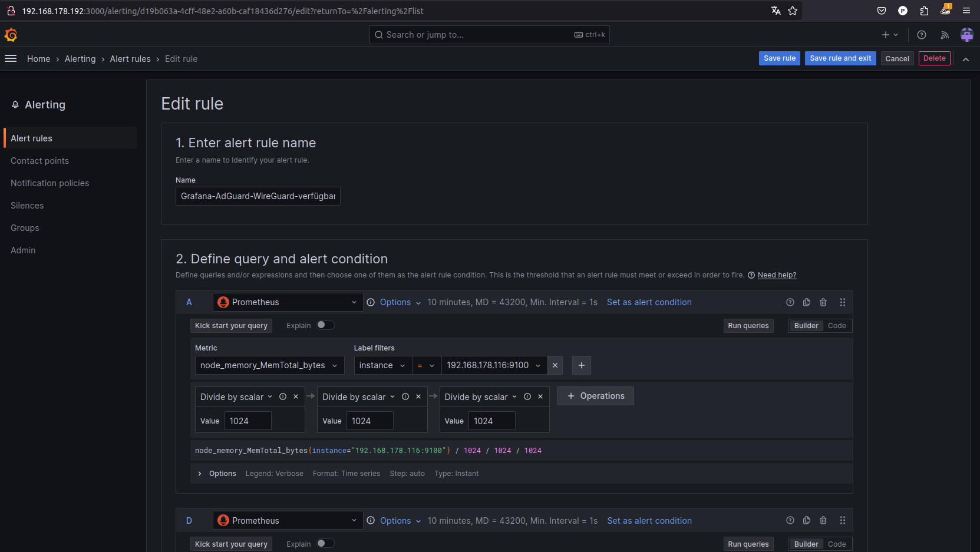Screen dimensions: 980x552
Task: Remove first Divide by scalar operation
Action: [x=296, y=396]
